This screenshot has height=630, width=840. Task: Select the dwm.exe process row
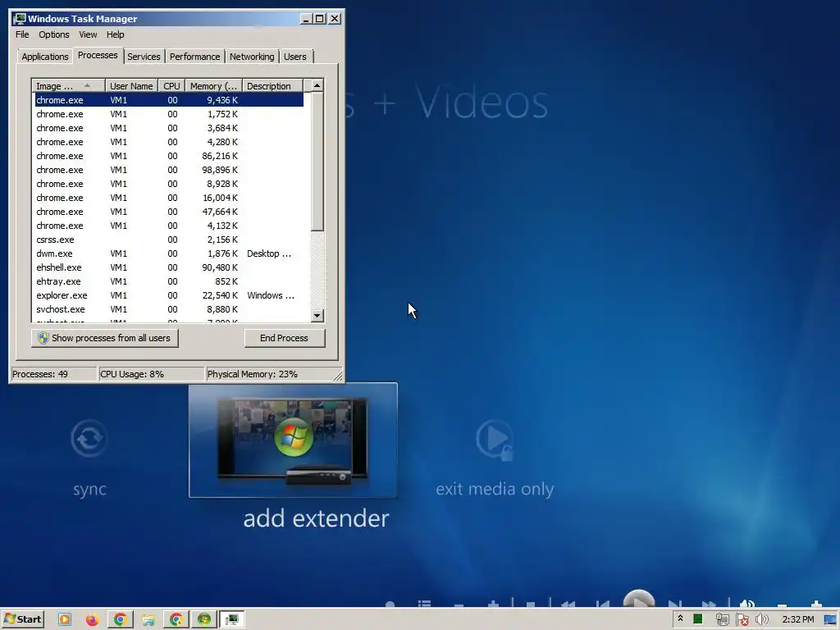click(169, 253)
